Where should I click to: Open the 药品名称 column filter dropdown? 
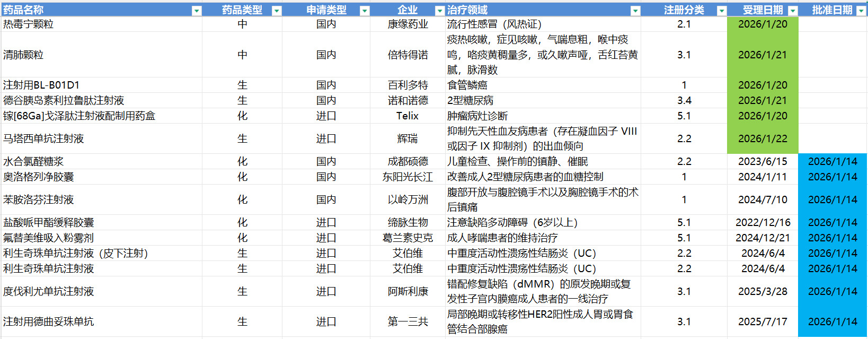(196, 11)
